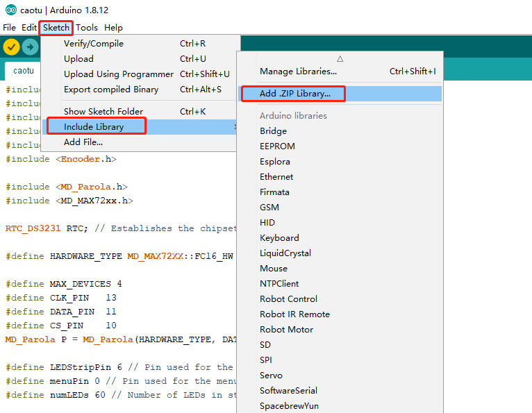The height and width of the screenshot is (413, 532).
Task: Click the DATA_PIN 11 define line
Action: [61, 312]
